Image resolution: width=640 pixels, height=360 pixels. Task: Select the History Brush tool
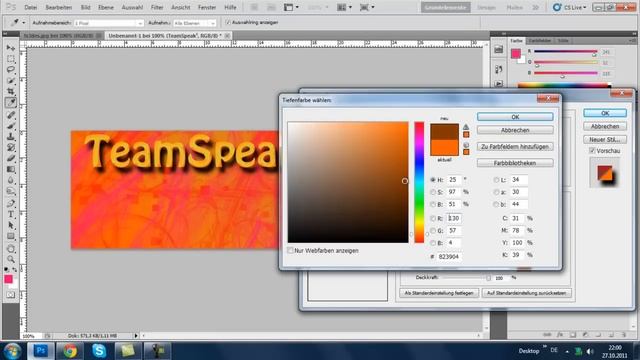(11, 147)
